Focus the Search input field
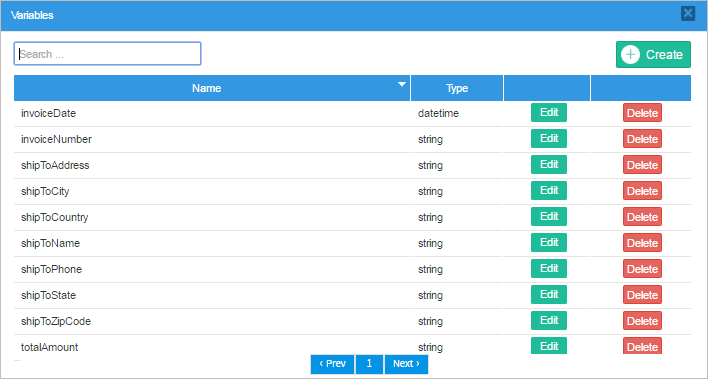This screenshot has height=379, width=708. 107,54
